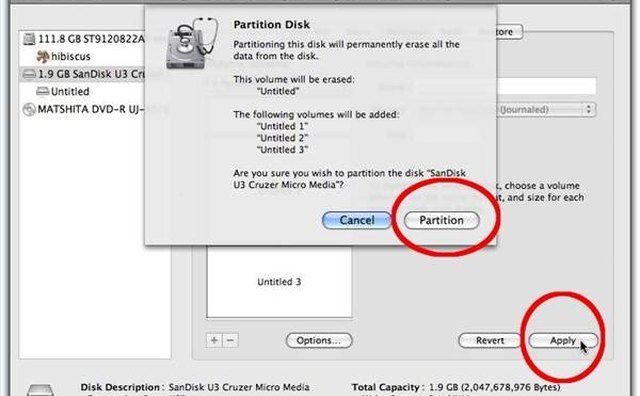The height and width of the screenshot is (396, 640).
Task: Open the partition Options... button
Action: 319,340
